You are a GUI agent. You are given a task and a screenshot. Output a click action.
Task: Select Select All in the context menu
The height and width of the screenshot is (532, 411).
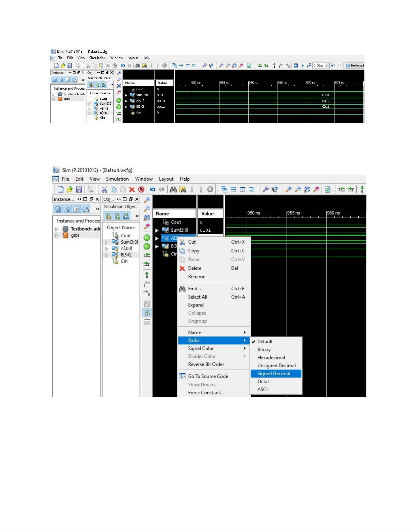click(x=214, y=297)
